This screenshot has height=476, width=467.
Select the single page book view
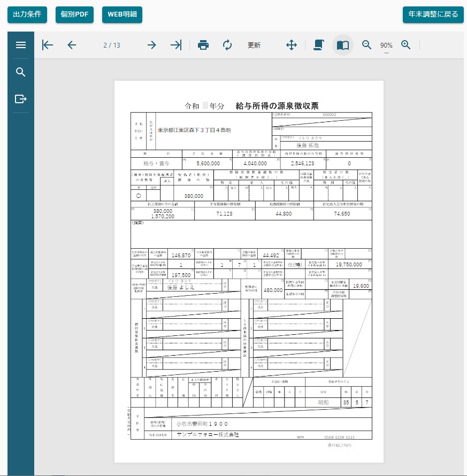pyautogui.click(x=343, y=45)
